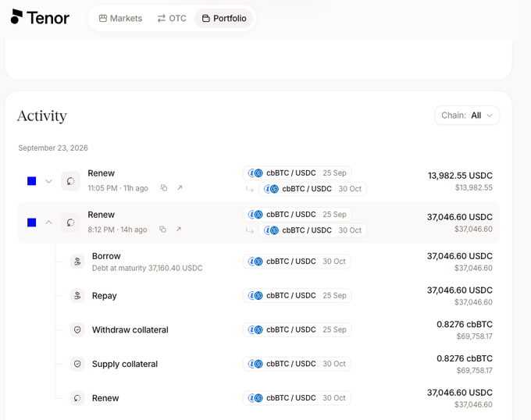Viewport: 531px width, 420px height.
Task: Open 8:12 PM Renew in external explorer
Action: 179,229
